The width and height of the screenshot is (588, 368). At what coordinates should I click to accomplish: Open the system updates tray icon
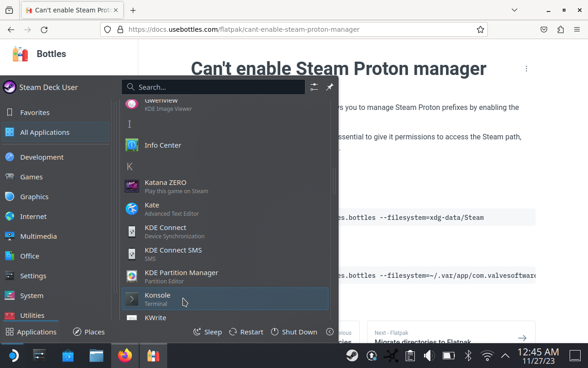click(372, 356)
